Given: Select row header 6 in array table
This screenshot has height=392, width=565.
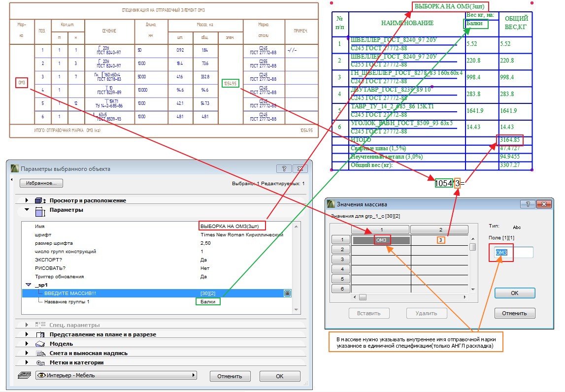Looking at the screenshot, I should tap(340, 289).
